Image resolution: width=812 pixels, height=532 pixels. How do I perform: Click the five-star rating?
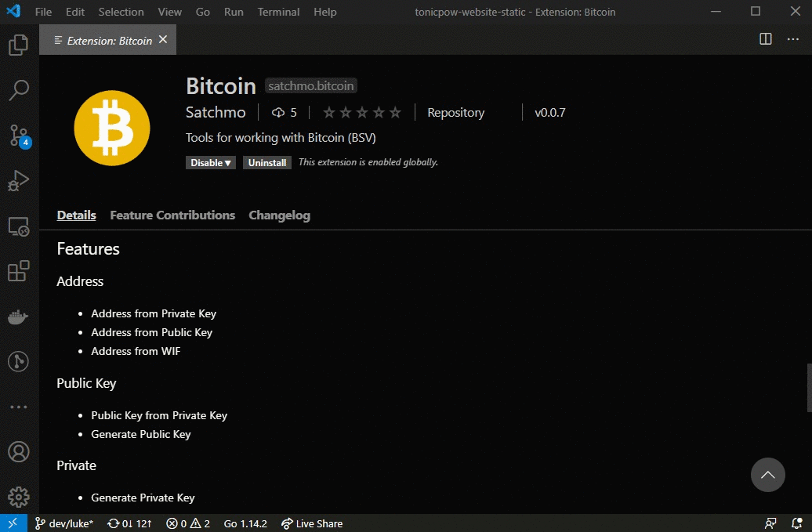coord(362,112)
